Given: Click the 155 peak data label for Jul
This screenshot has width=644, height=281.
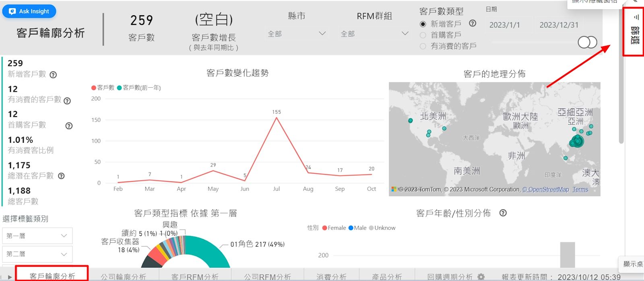Looking at the screenshot, I should [x=277, y=112].
